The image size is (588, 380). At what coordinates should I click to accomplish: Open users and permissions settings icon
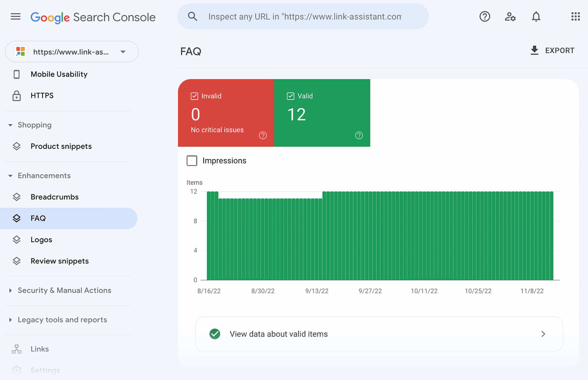(x=510, y=17)
